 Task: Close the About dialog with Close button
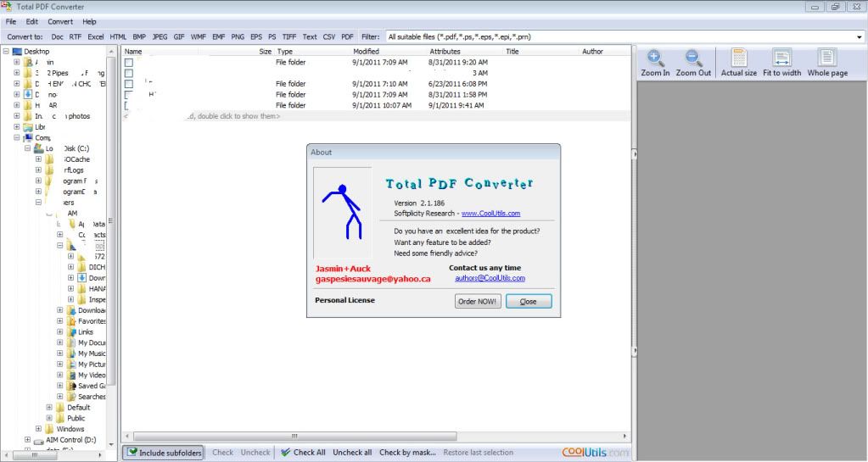[528, 301]
